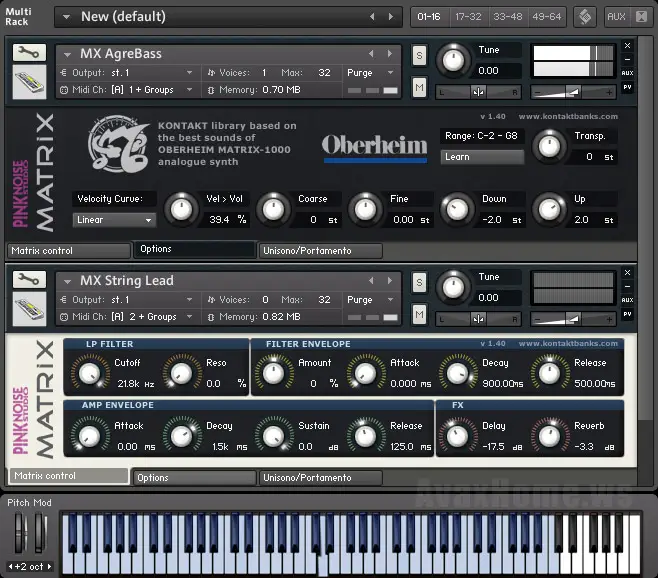Open Options tab of MX AgreBass
This screenshot has width=658, height=578.
(x=195, y=249)
